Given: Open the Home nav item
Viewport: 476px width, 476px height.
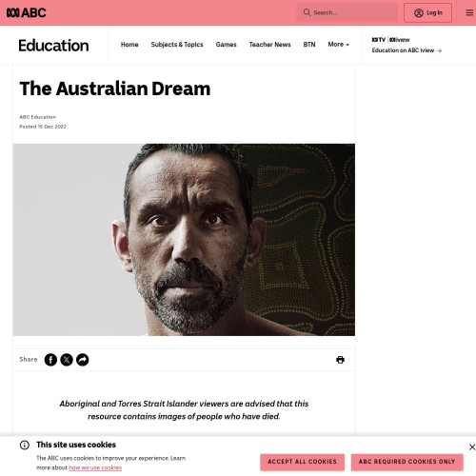Looking at the screenshot, I should (x=129, y=45).
